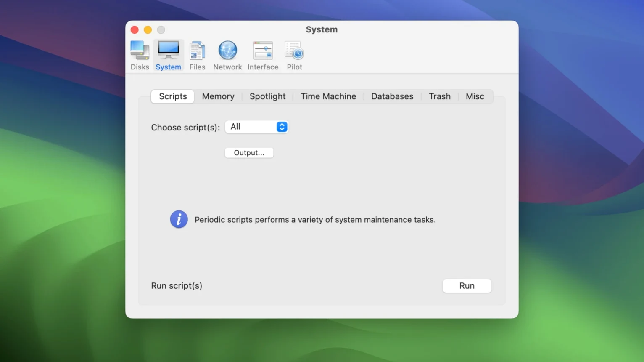Click the blue info icon
644x362 pixels.
(x=179, y=219)
